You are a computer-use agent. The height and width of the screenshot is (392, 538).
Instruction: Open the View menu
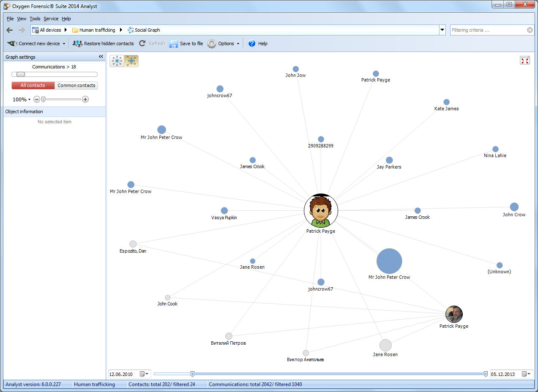22,19
